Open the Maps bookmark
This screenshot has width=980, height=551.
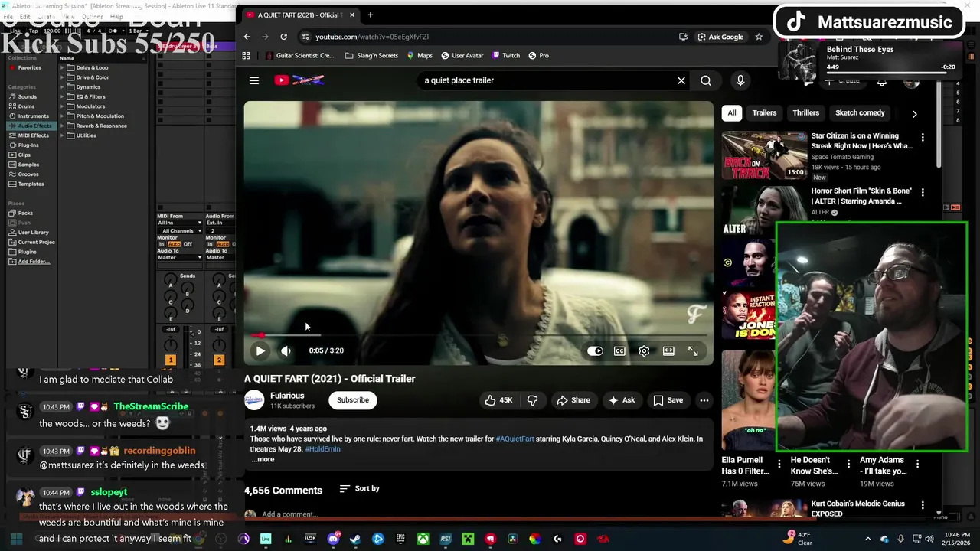pyautogui.click(x=420, y=55)
